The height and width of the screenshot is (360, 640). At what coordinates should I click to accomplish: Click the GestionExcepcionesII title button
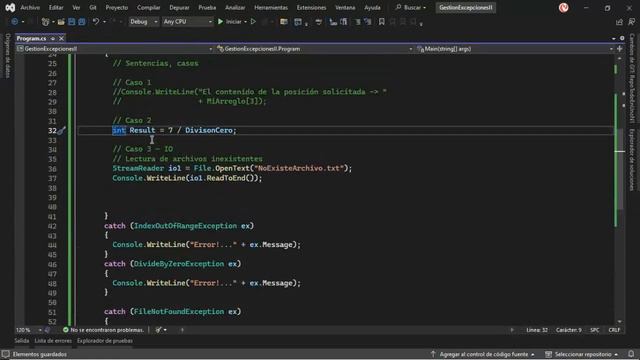coord(466,7)
